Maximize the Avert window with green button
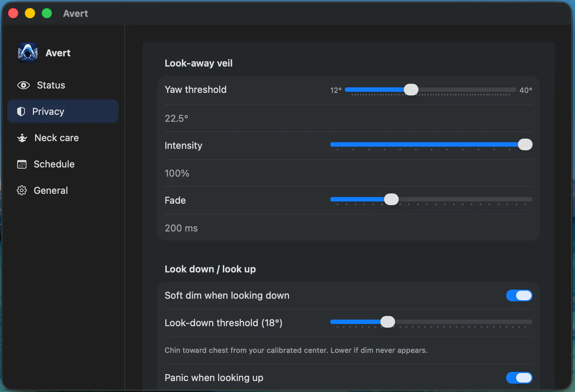This screenshot has width=575, height=392. pos(47,14)
